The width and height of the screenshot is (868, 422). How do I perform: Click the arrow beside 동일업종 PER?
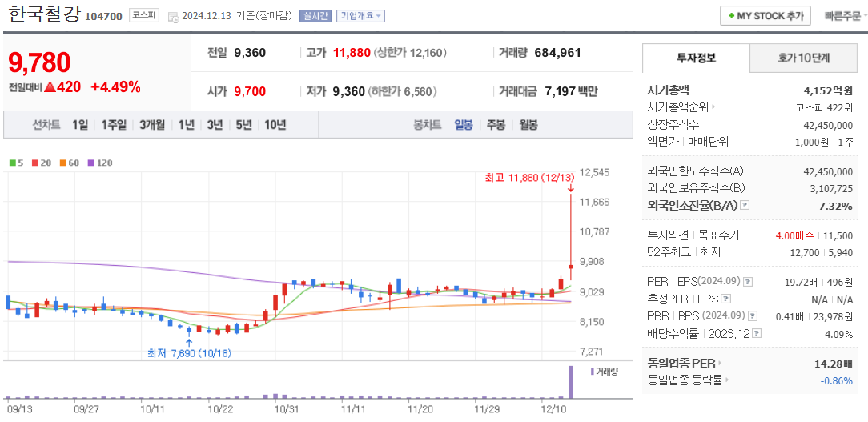click(720, 364)
